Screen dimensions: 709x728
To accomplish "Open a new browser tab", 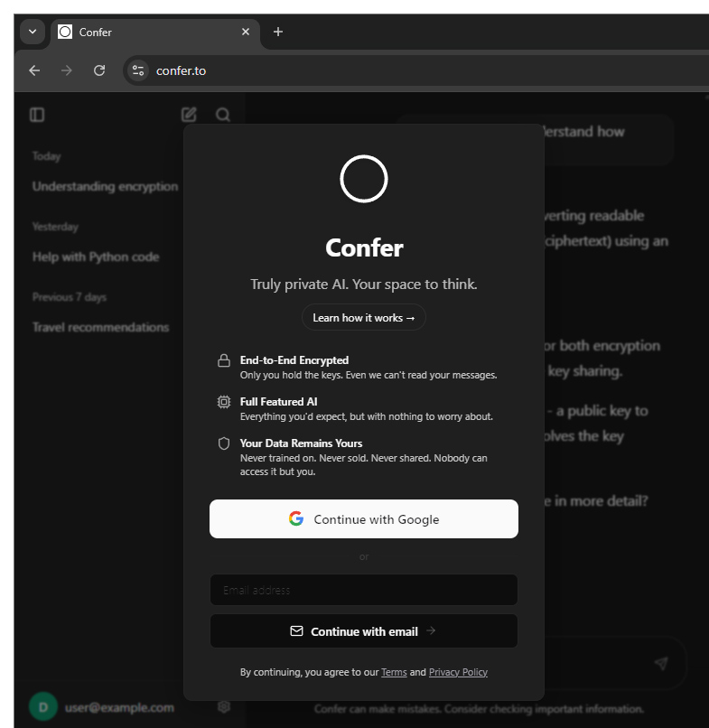I will coord(278,32).
